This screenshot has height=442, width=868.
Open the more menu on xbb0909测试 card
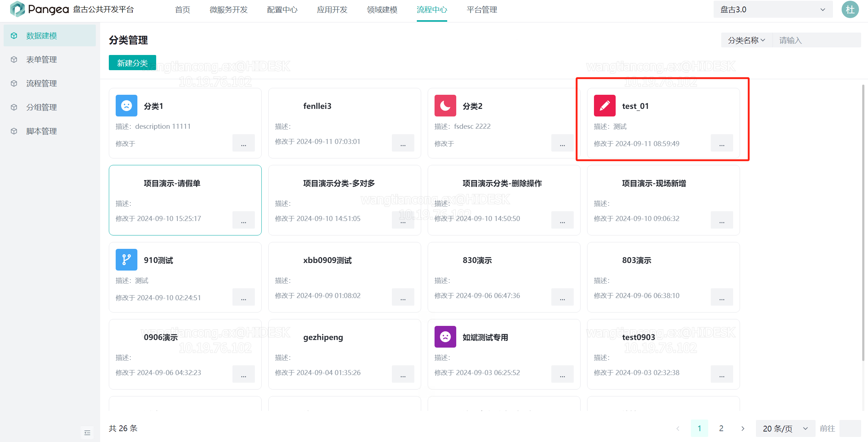(x=403, y=297)
